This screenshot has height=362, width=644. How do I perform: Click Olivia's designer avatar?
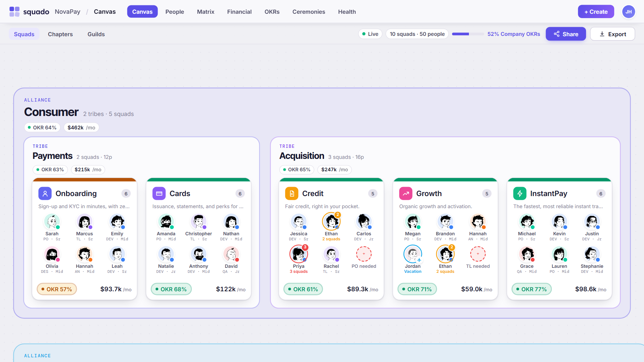52,254
